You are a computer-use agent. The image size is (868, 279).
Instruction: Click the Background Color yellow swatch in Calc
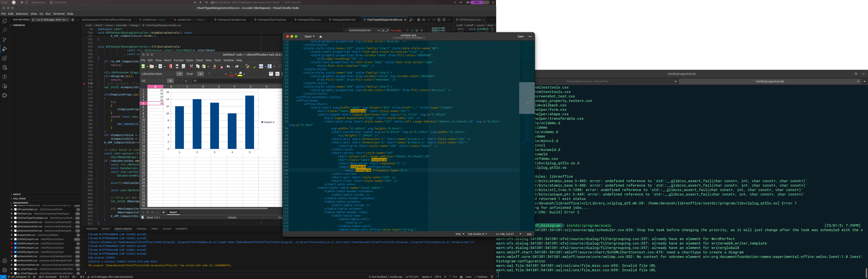[240, 74]
